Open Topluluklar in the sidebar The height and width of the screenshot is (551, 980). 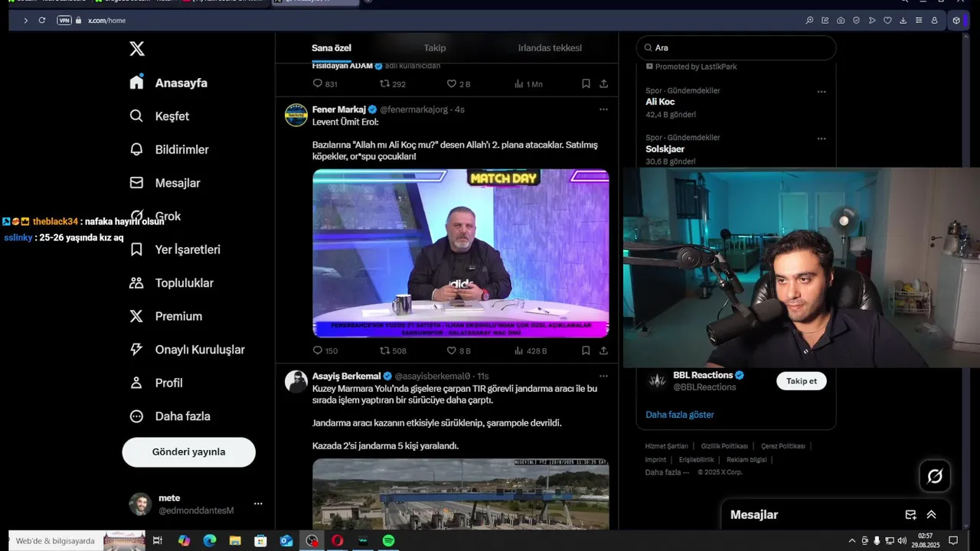pyautogui.click(x=171, y=283)
